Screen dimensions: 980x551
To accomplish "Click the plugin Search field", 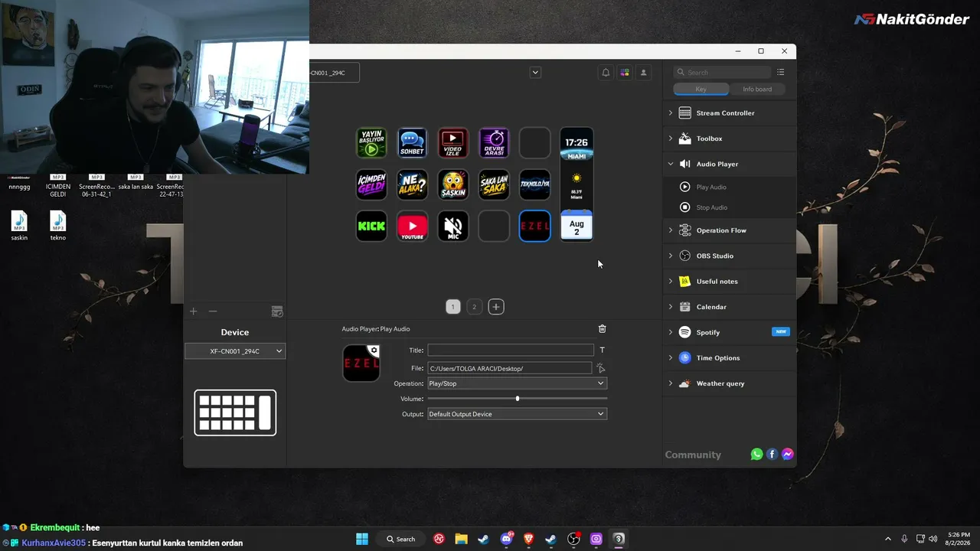I will click(x=722, y=72).
